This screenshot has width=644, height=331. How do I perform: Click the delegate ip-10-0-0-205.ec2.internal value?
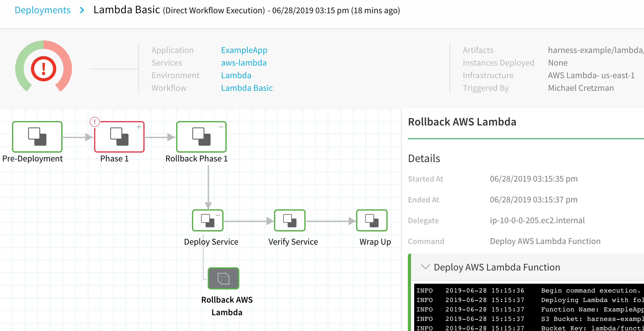[537, 220]
